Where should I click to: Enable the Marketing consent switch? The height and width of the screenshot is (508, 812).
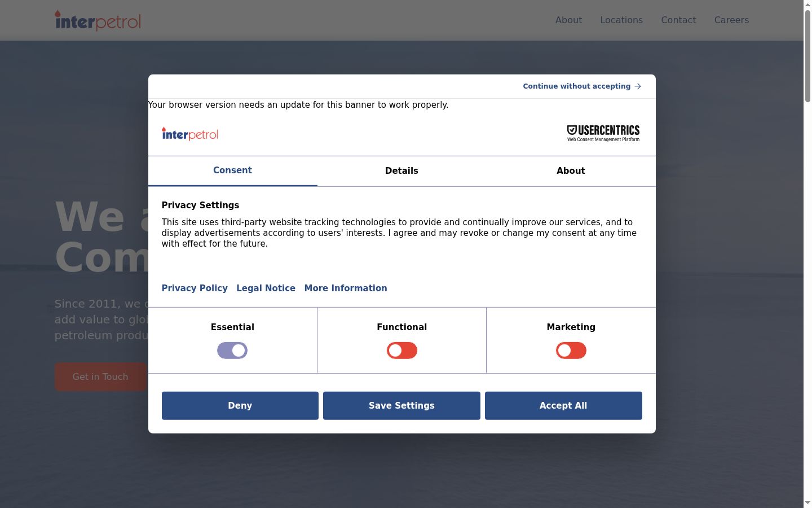571,351
